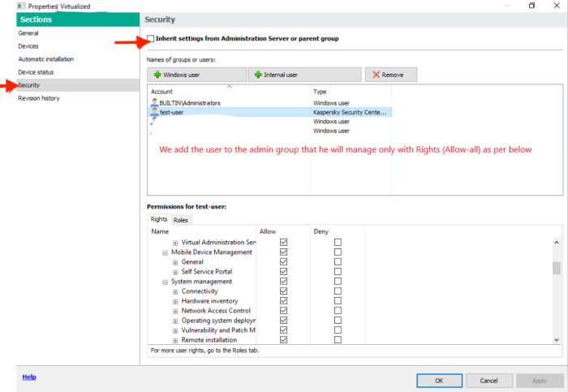Screen dimensions: 568x392
Task: Click the Internal user add button
Action: coord(304,75)
